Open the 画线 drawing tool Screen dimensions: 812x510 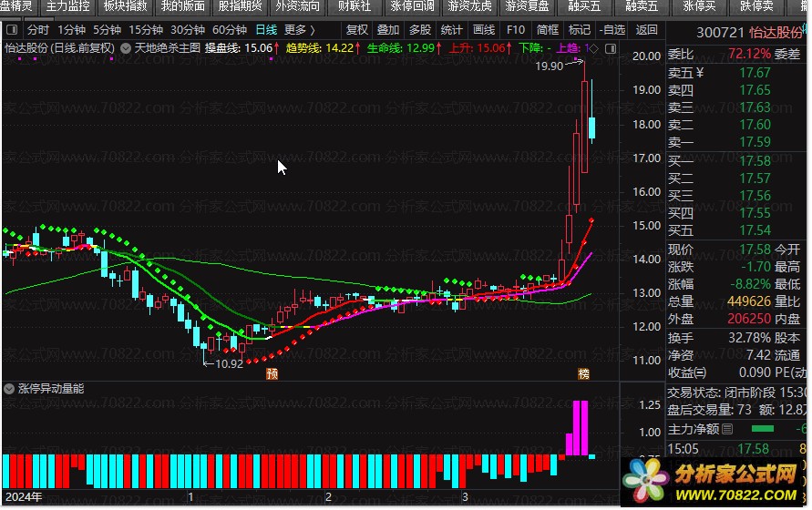(484, 30)
